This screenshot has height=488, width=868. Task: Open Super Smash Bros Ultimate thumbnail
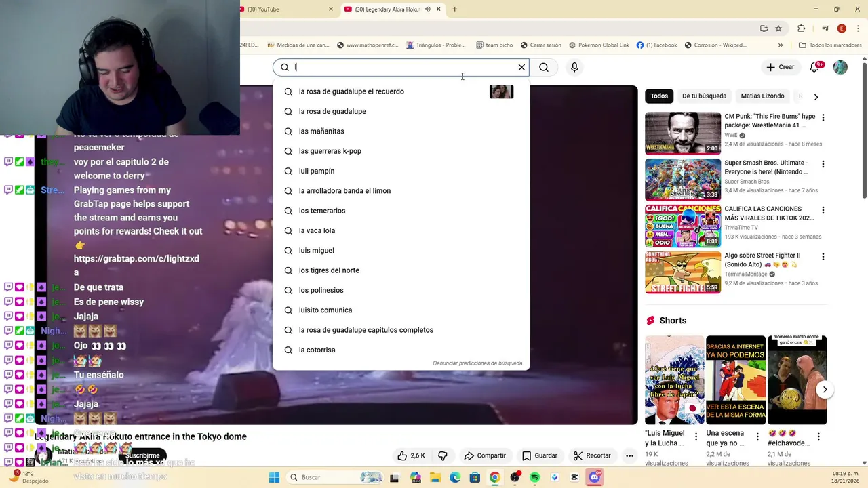coord(683,180)
